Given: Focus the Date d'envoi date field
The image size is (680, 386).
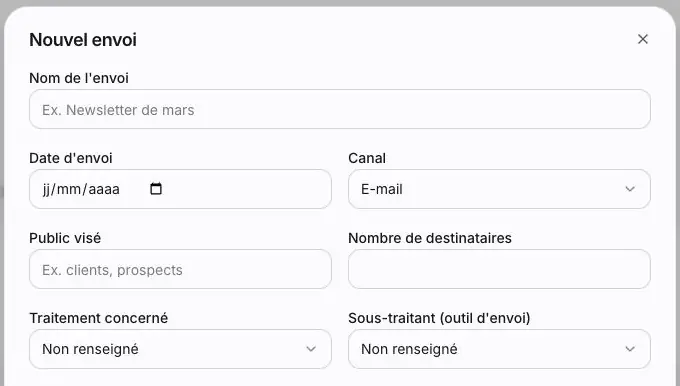Looking at the screenshot, I should [180, 189].
